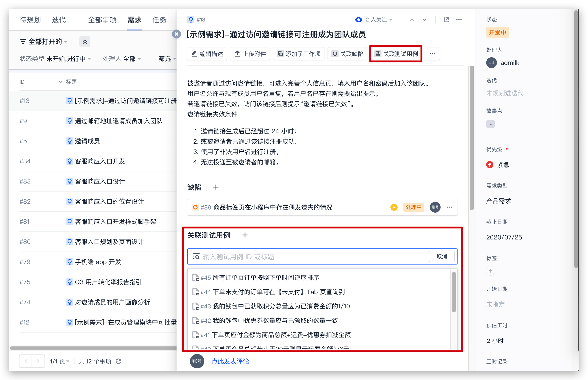Viewport: 588px width, 380px height.
Task: Open requirement #12 成员管理模块
Action: (x=126, y=322)
